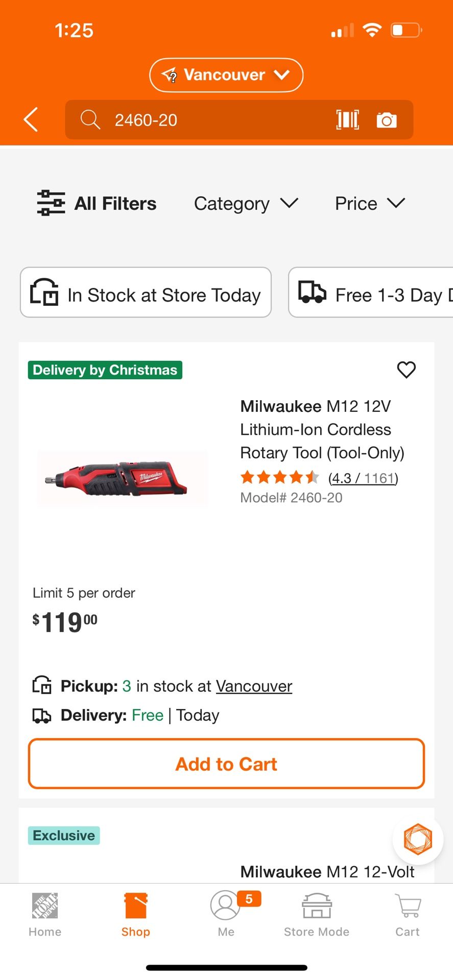Open the barcode scanner in search bar
This screenshot has width=453, height=980.
348,119
